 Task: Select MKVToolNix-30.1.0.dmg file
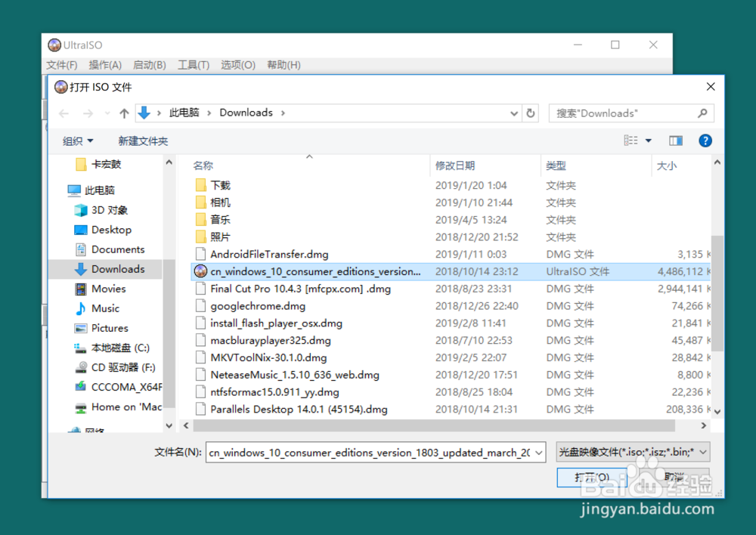[268, 357]
